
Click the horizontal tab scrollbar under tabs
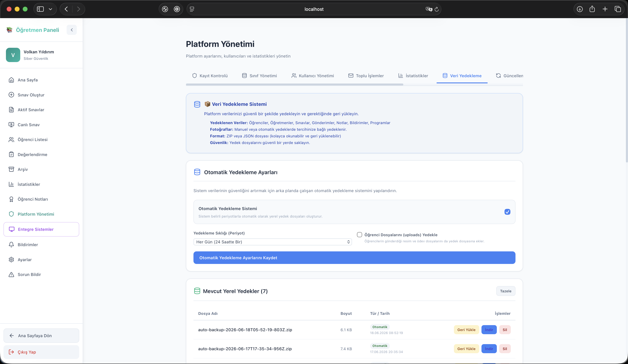coord(294,85)
